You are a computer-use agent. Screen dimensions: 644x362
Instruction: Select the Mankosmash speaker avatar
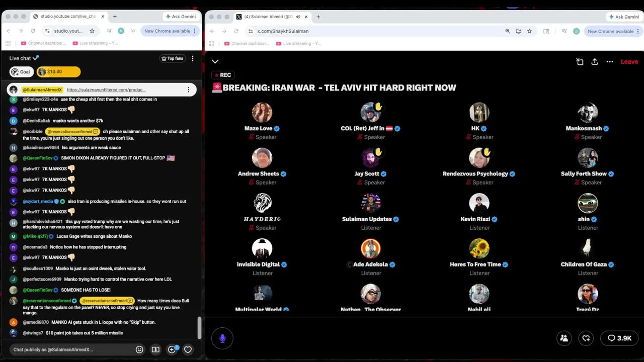click(588, 113)
